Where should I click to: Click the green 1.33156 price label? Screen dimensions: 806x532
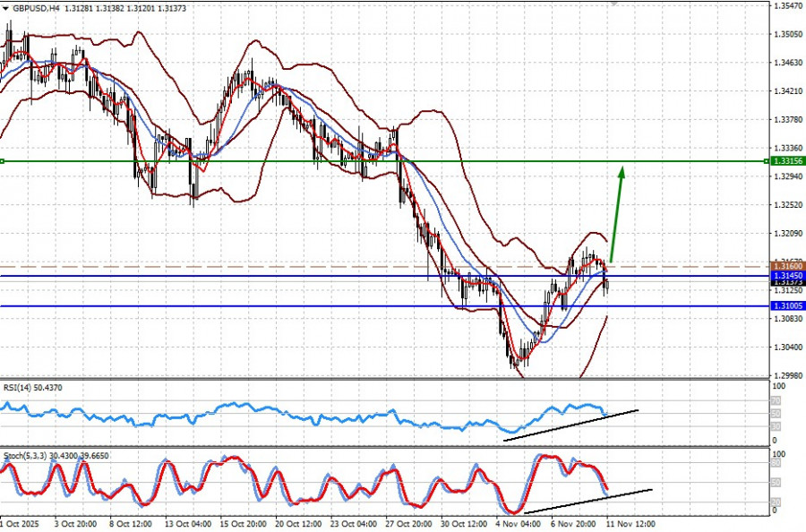tap(788, 161)
